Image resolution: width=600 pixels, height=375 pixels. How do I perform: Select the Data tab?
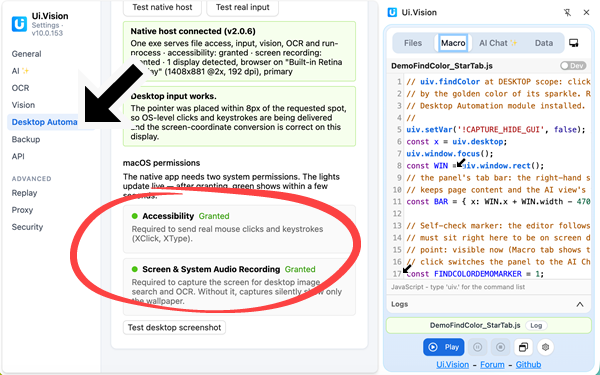pyautogui.click(x=544, y=43)
